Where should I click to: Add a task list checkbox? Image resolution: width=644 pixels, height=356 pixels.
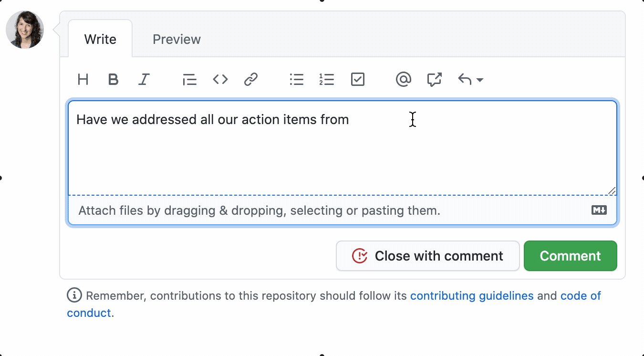[357, 79]
